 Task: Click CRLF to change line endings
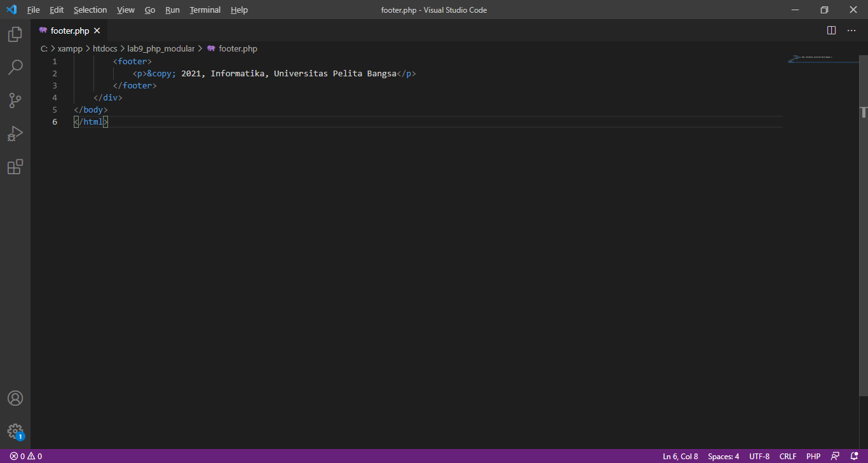pyautogui.click(x=787, y=456)
